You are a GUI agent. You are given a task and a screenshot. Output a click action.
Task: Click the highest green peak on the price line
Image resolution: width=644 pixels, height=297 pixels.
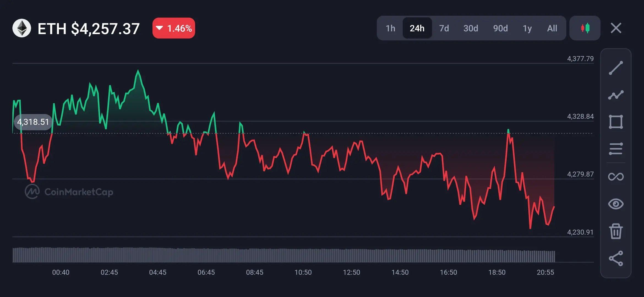pyautogui.click(x=138, y=71)
